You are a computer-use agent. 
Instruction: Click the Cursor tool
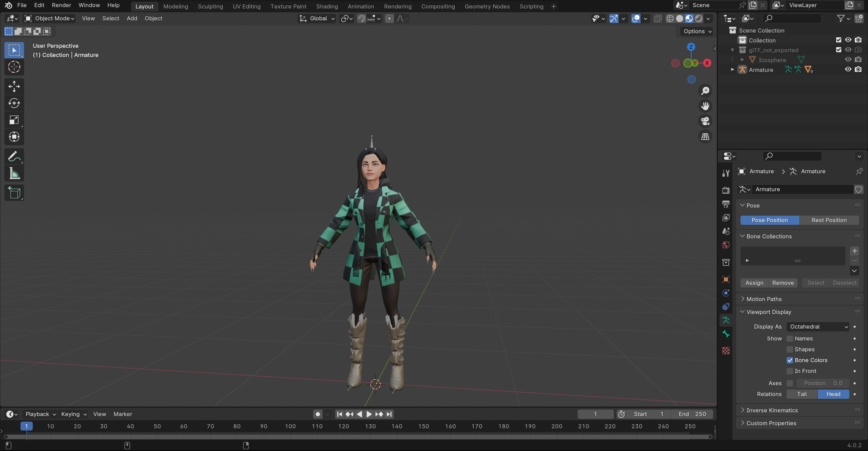14,67
